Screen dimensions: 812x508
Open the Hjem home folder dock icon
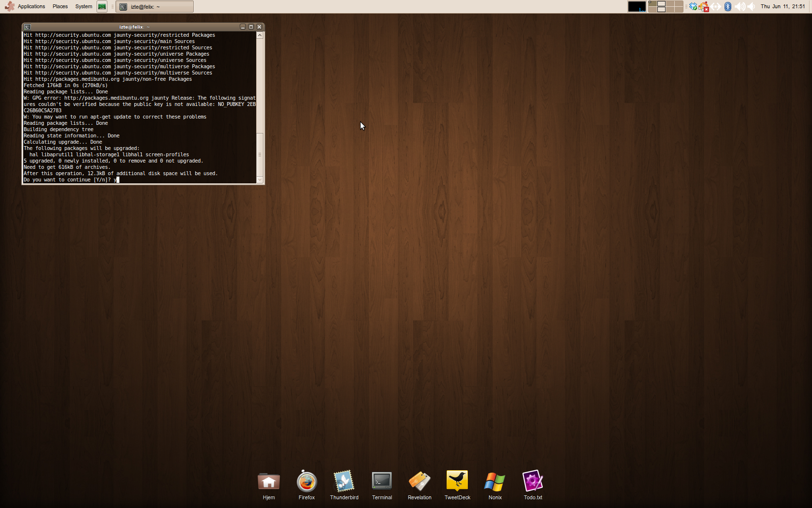pyautogui.click(x=269, y=485)
